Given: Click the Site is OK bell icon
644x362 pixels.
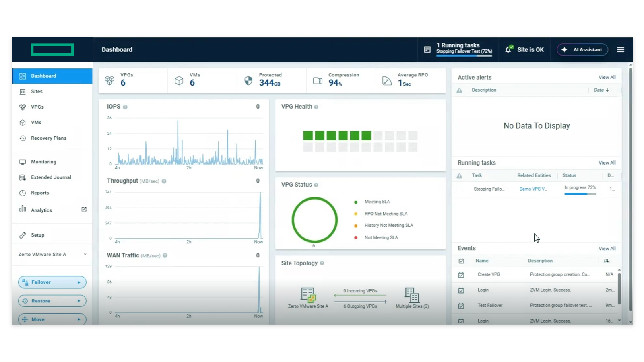Looking at the screenshot, I should pyautogui.click(x=509, y=49).
